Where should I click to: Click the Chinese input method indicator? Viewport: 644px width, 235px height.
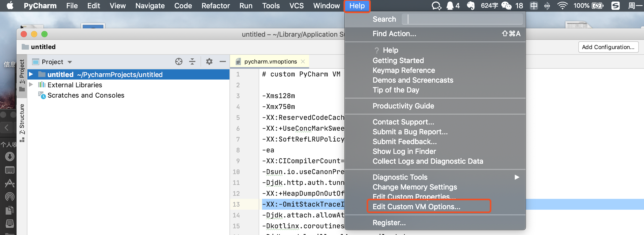point(534,6)
